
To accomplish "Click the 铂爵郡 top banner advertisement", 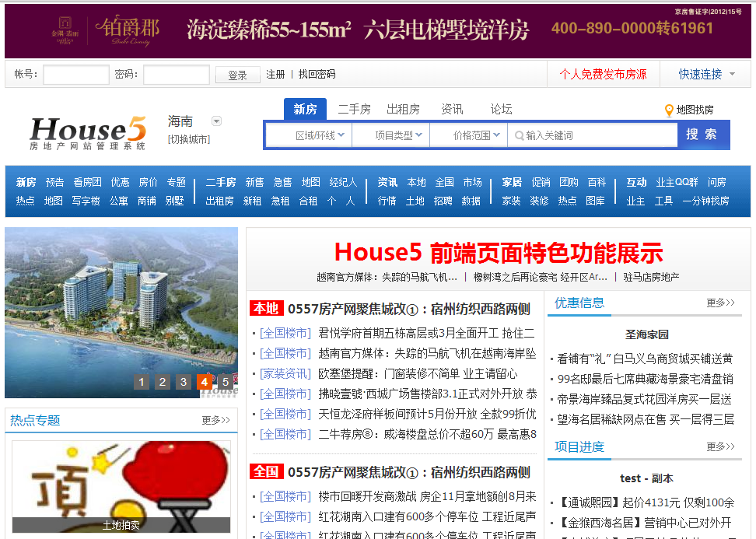I will click(378, 31).
